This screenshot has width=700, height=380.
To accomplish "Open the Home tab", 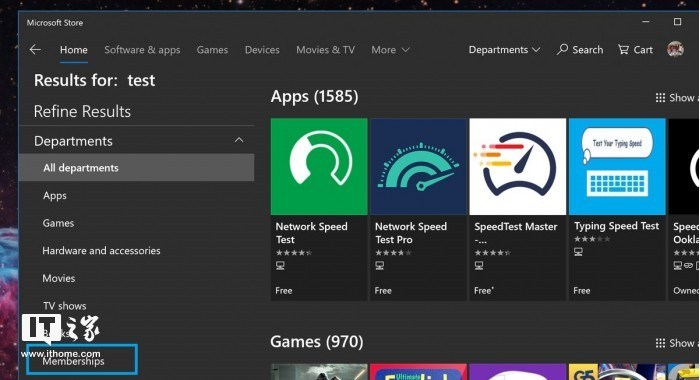I will click(x=74, y=50).
